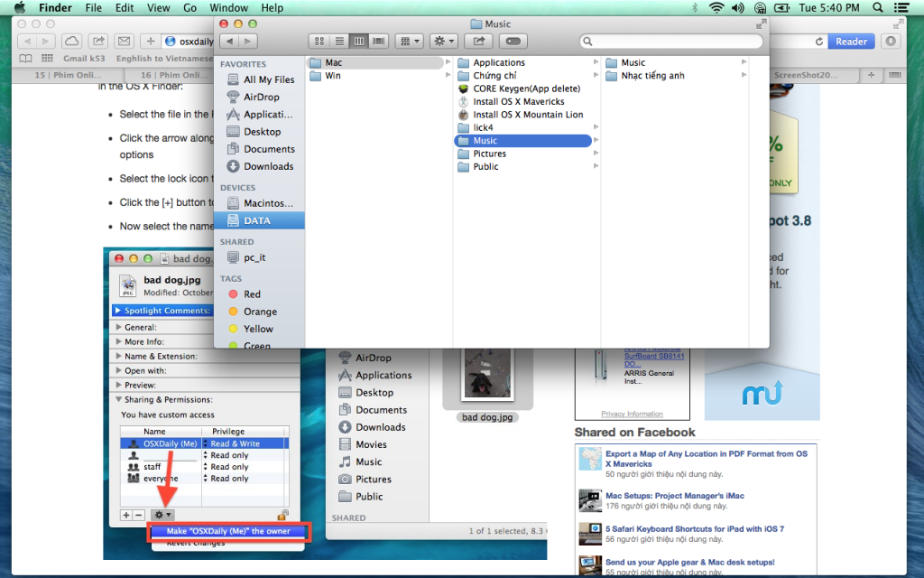Expand the Applications folder arrow in second column

click(596, 62)
